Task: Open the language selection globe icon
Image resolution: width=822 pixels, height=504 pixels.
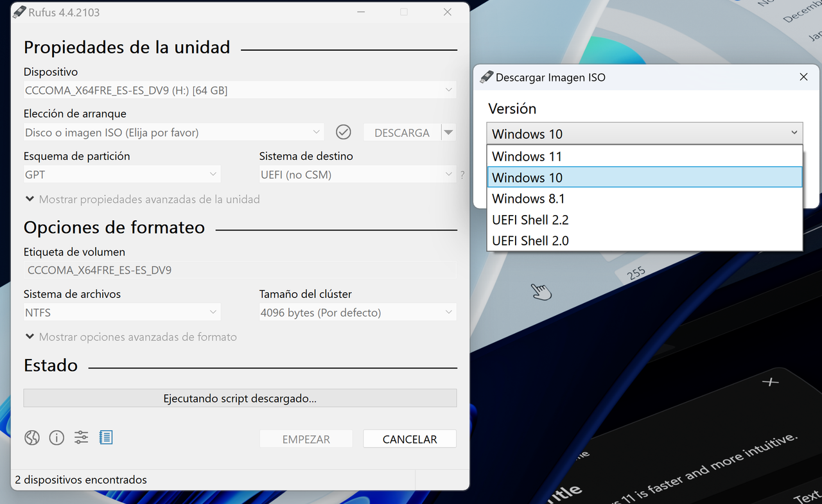Action: [x=31, y=437]
